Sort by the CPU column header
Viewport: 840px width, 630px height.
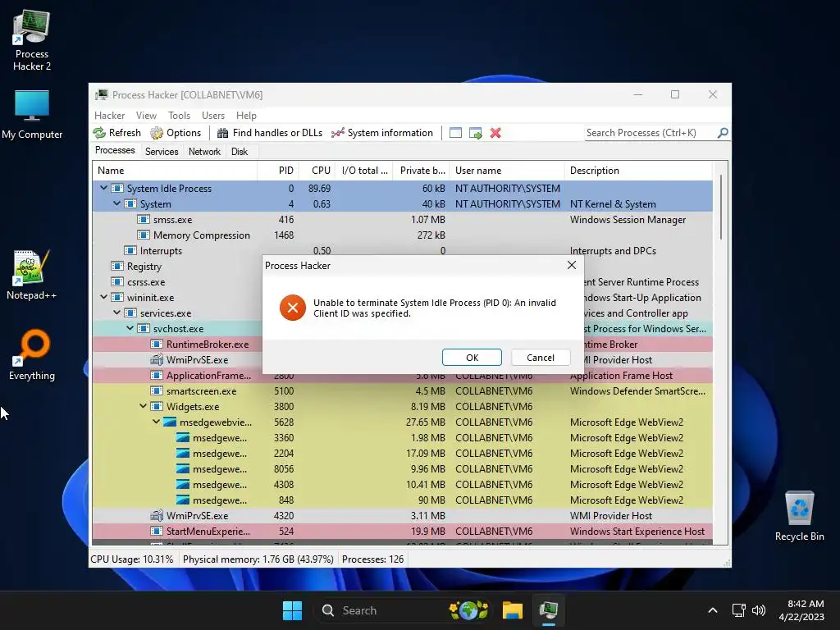(317, 171)
